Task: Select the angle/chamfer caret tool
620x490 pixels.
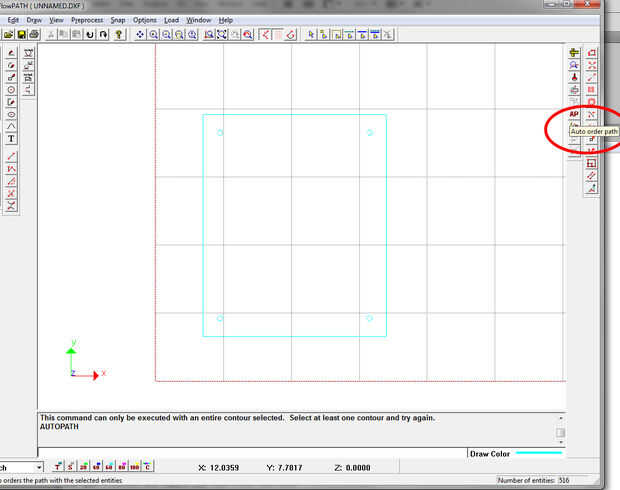Action: [11, 127]
